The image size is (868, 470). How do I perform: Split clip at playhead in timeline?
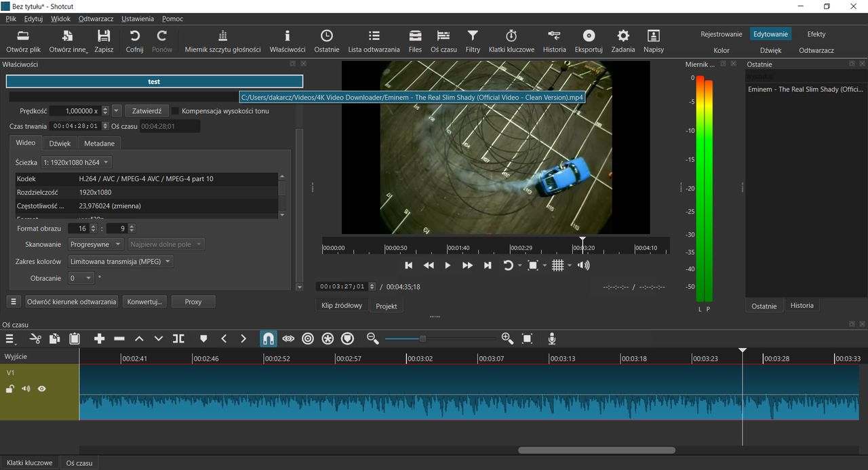point(178,338)
